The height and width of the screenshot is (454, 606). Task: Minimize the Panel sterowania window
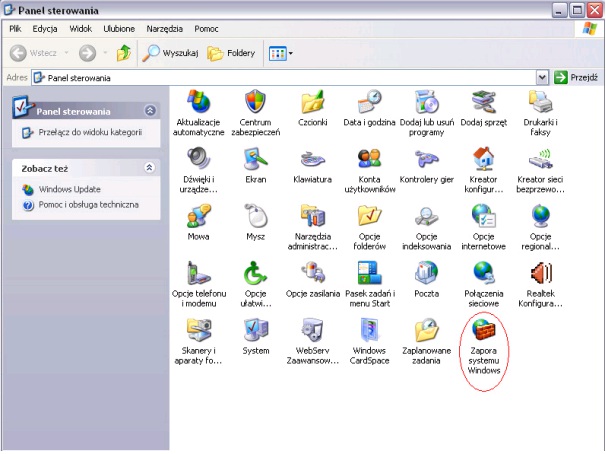click(559, 10)
